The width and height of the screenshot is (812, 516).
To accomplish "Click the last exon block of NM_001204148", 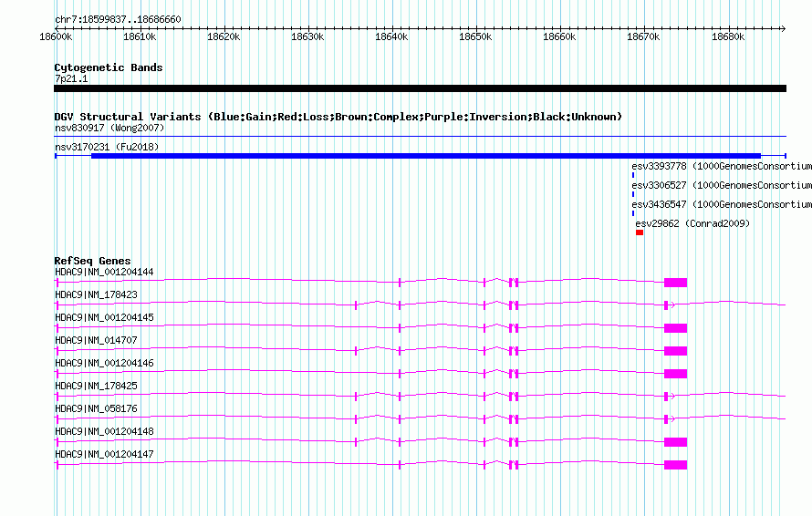I will tap(675, 442).
